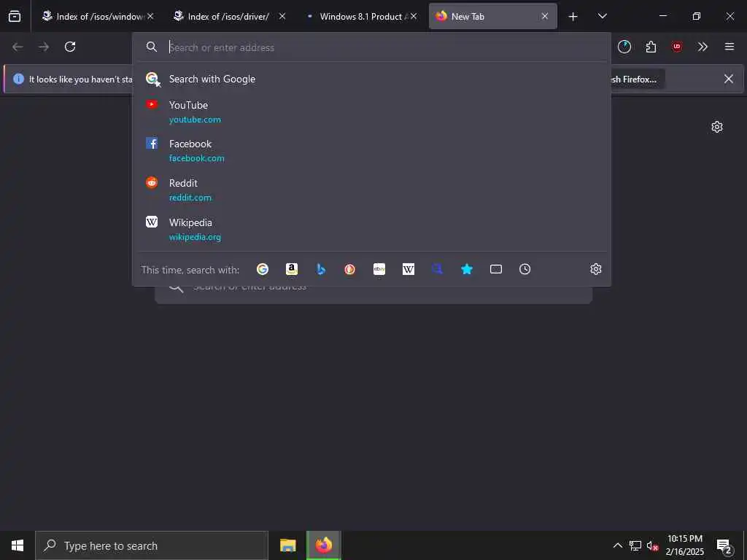Search open tabs with the tab icon
This screenshot has height=560, width=747.
tap(496, 269)
